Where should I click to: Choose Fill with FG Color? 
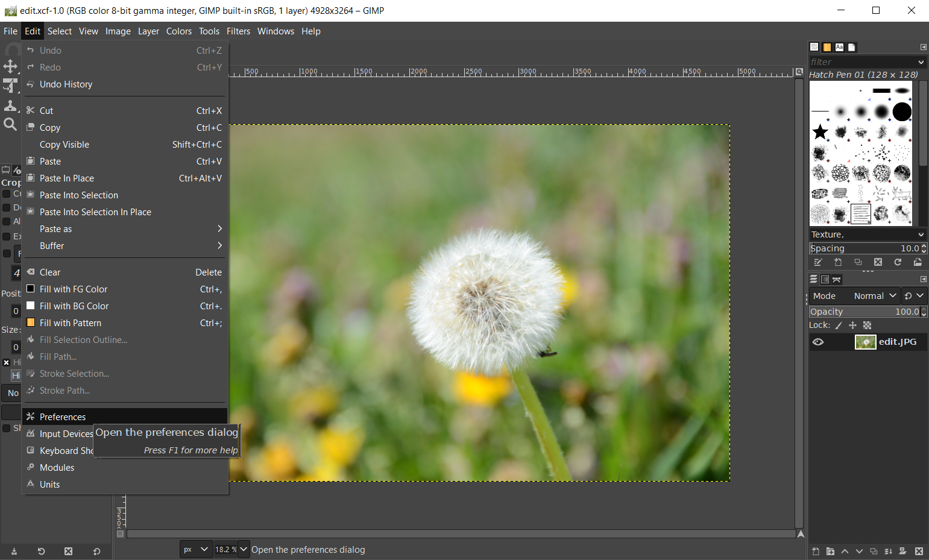pos(74,289)
